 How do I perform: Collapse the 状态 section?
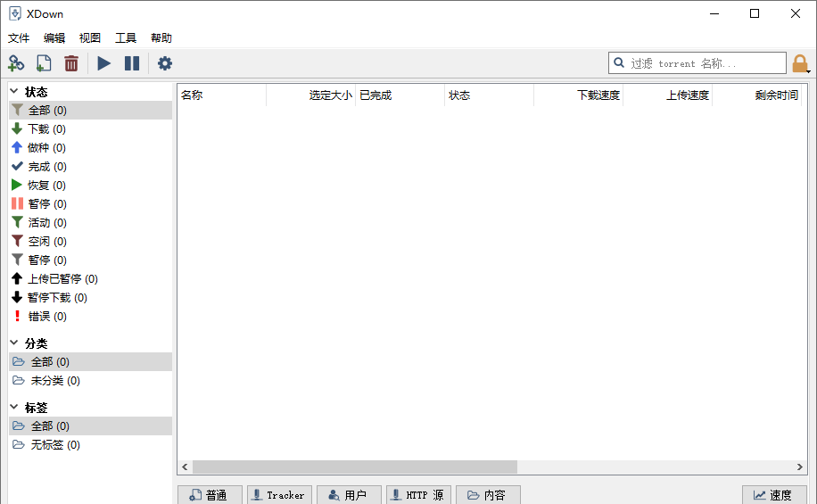coord(14,92)
